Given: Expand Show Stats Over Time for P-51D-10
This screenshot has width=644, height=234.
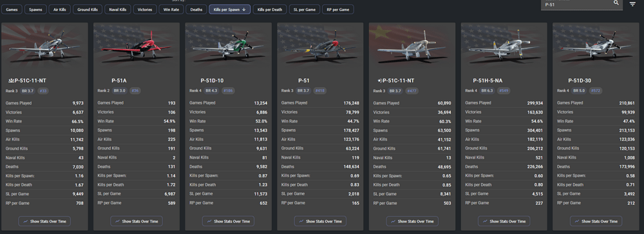Looking at the screenshot, I should click(x=229, y=221).
